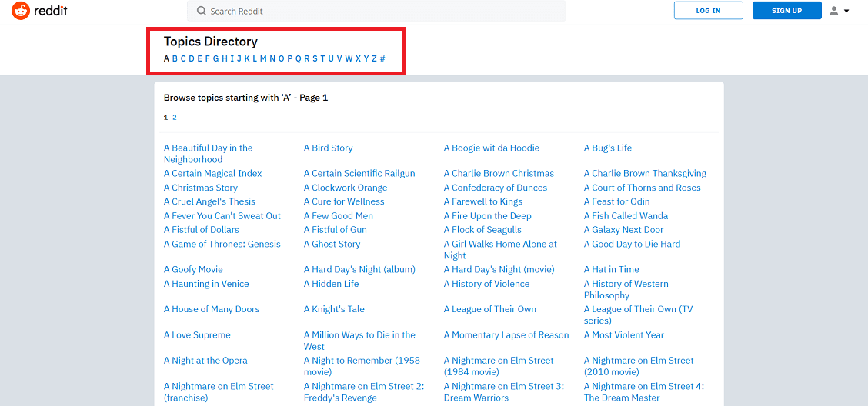
Task: Open A Good Day to Die Hard topic
Action: (633, 245)
